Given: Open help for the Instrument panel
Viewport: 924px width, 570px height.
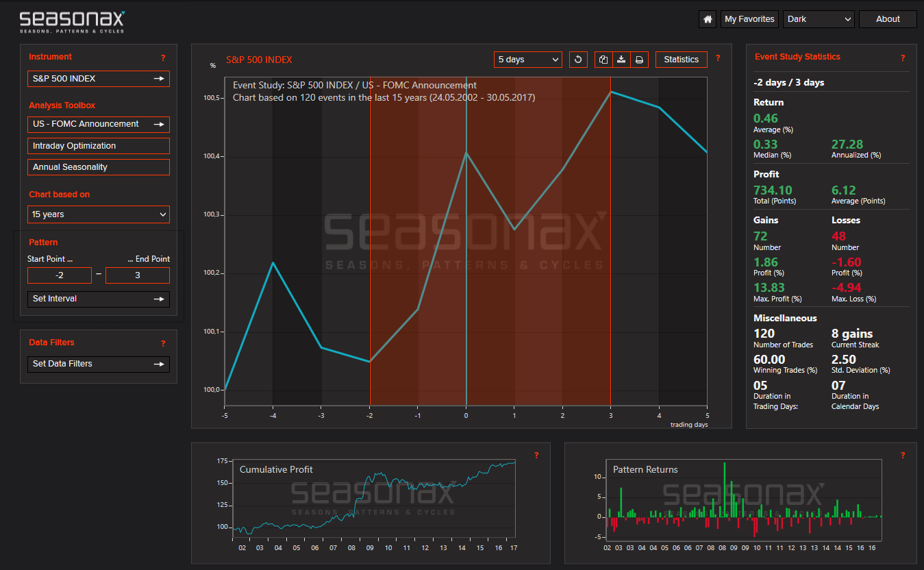Looking at the screenshot, I should [x=163, y=58].
